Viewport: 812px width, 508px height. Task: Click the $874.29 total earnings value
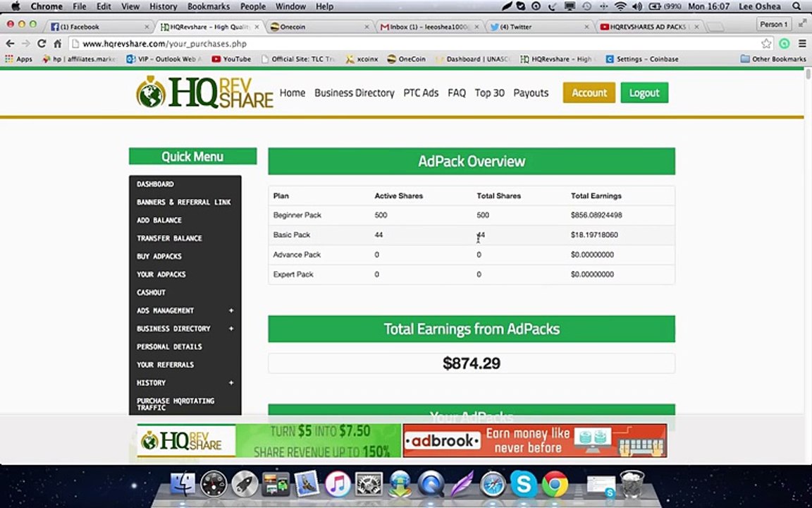click(x=472, y=363)
